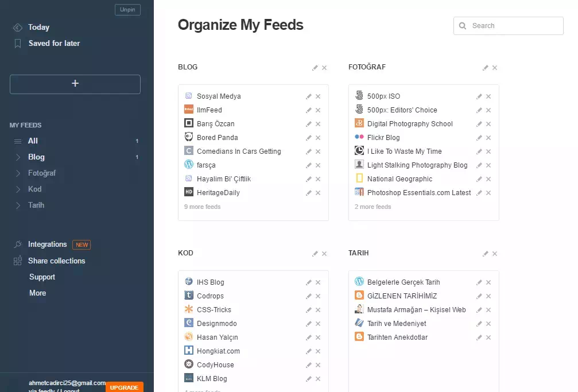Click the Share collections icon

[18, 261]
